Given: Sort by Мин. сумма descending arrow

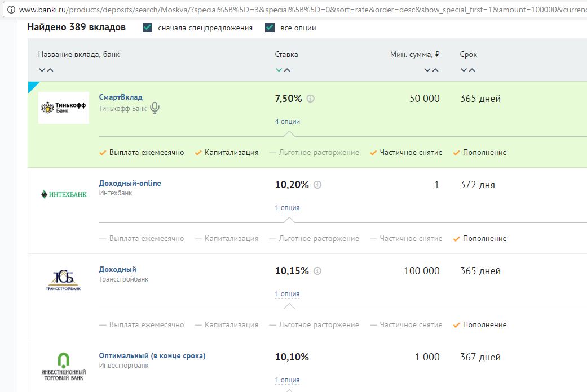Looking at the screenshot, I should tap(427, 70).
